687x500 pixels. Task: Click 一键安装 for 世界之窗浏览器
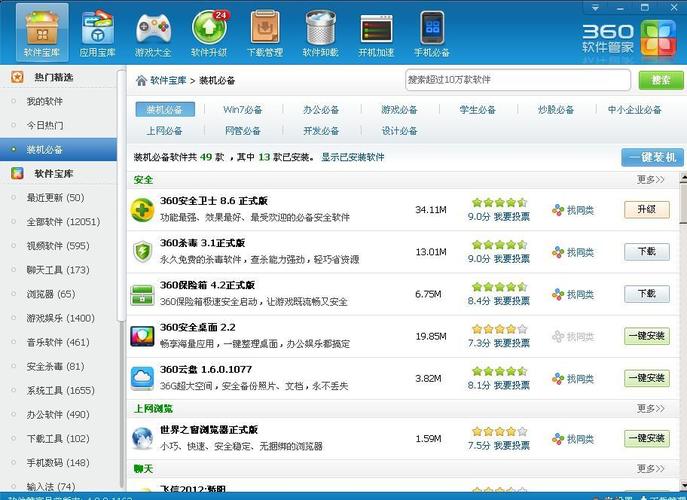coord(647,438)
